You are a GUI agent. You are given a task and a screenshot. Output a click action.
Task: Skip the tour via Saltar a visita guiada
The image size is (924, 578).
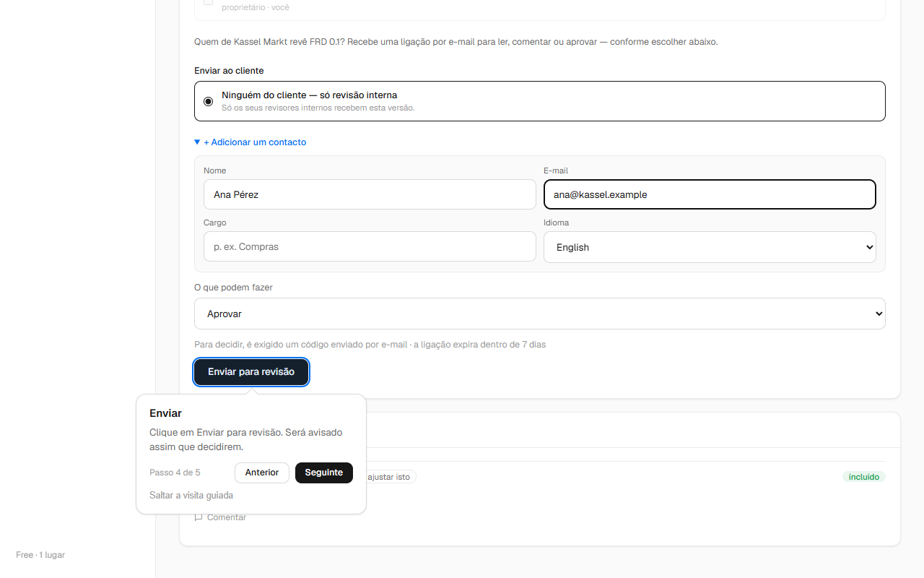pyautogui.click(x=191, y=495)
